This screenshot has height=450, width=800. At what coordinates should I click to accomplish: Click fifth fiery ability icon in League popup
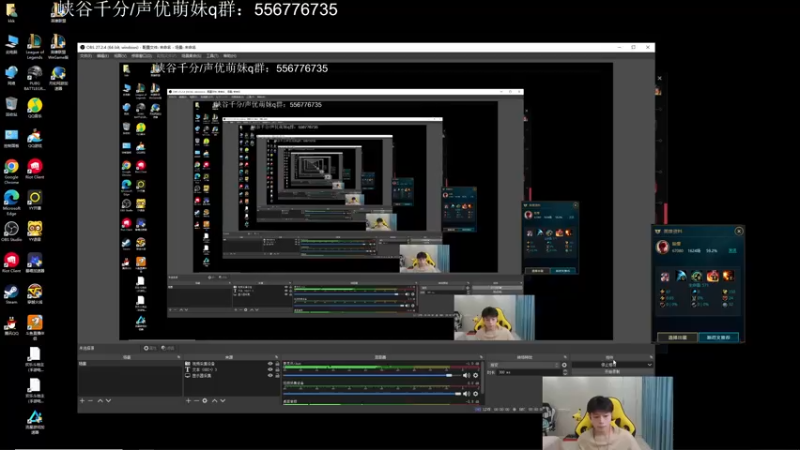coord(729,277)
